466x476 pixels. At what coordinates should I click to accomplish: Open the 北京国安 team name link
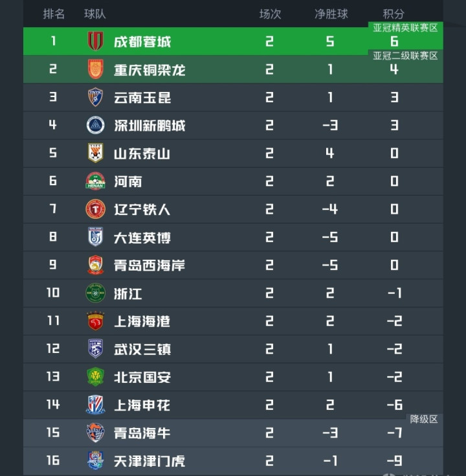pos(142,377)
